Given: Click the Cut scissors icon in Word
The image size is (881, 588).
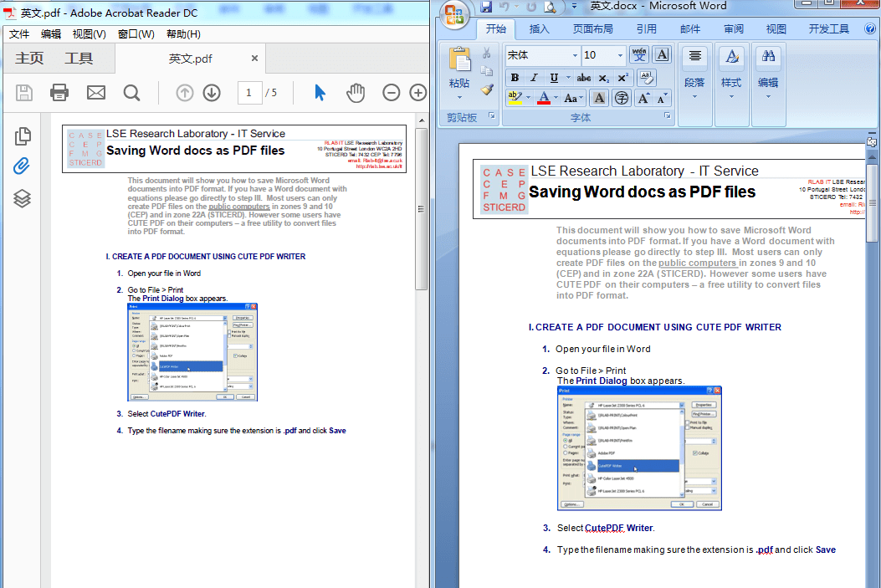Looking at the screenshot, I should [x=487, y=54].
